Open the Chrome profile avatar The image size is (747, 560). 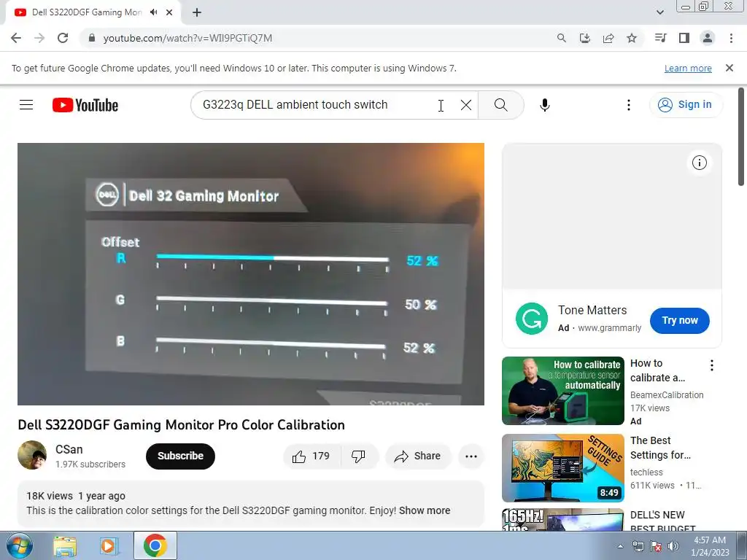(x=708, y=38)
